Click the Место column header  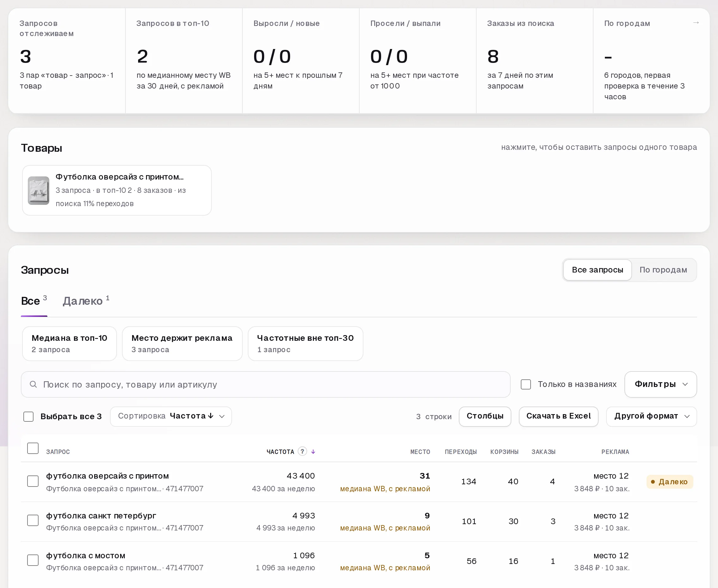coord(420,452)
